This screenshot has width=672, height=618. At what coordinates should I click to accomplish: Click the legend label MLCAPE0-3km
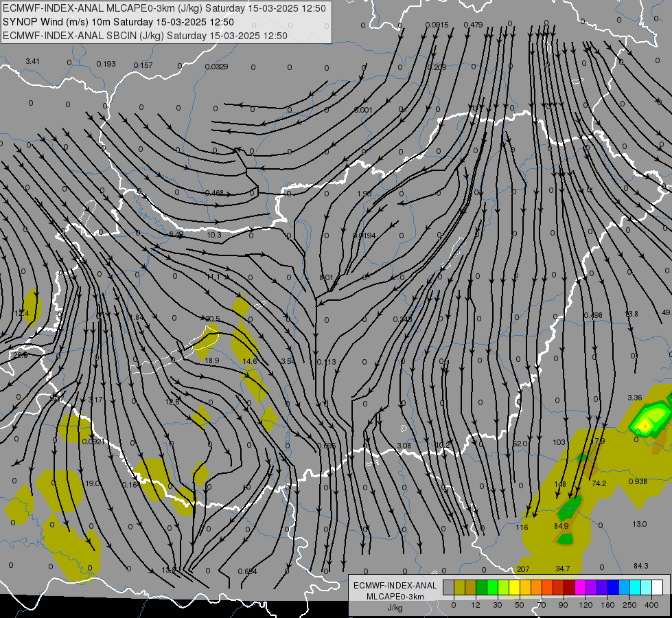click(395, 597)
